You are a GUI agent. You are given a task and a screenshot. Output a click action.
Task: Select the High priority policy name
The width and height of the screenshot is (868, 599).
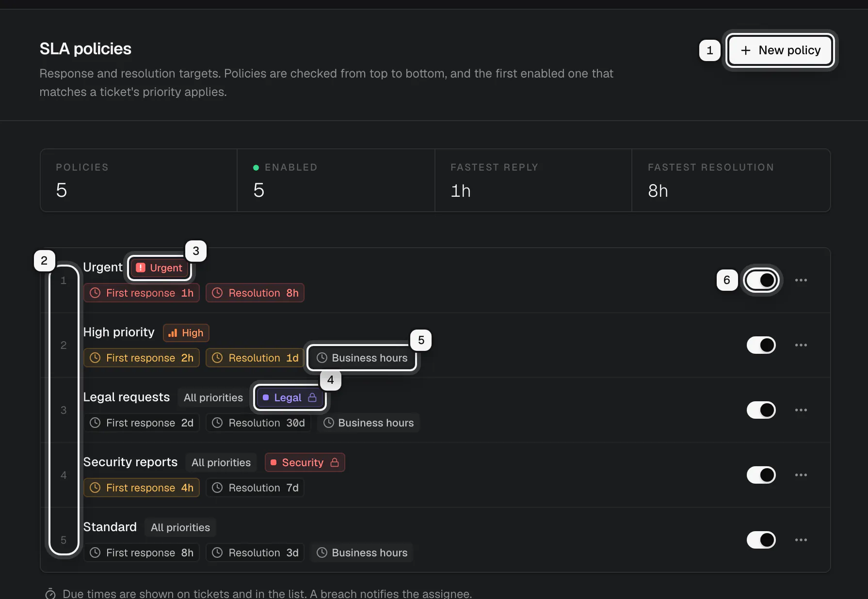(x=119, y=332)
